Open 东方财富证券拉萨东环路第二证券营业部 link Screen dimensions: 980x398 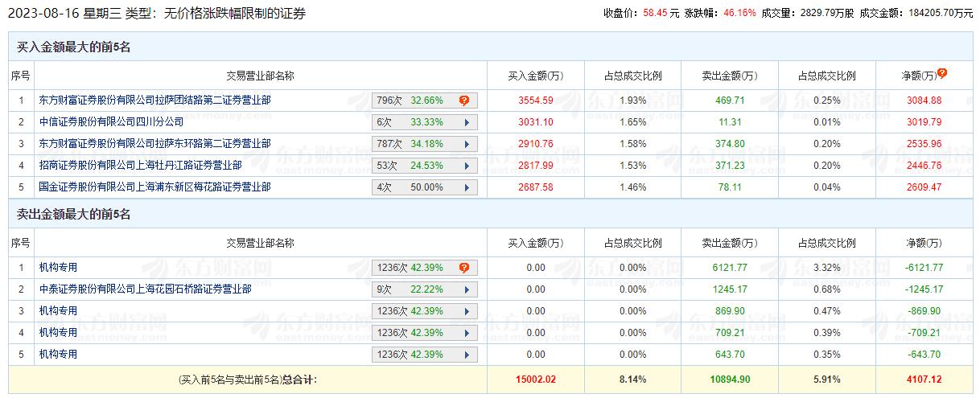[154, 144]
